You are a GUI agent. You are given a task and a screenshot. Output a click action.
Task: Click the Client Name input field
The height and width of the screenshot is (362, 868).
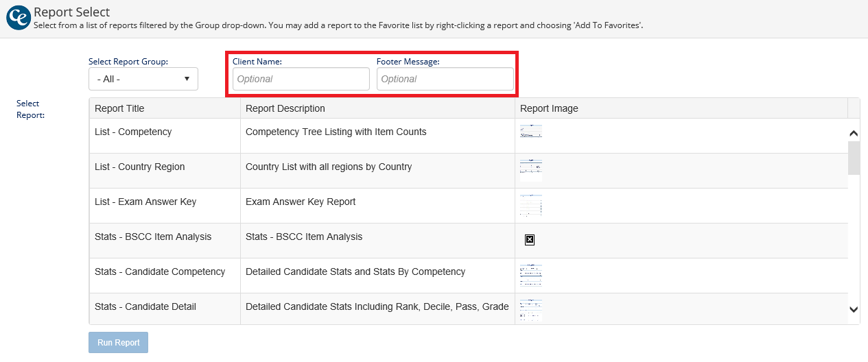[301, 79]
